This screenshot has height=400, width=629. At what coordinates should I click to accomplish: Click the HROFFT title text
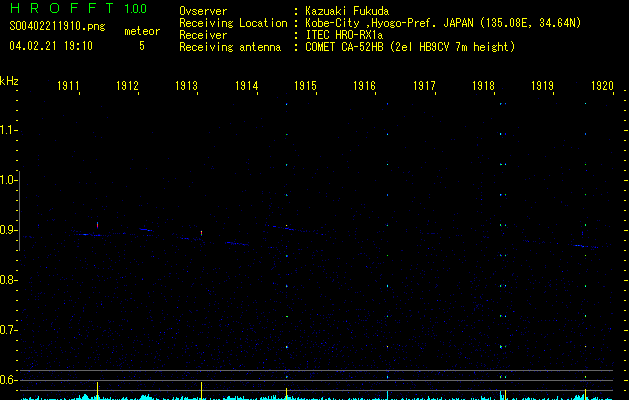[59, 8]
